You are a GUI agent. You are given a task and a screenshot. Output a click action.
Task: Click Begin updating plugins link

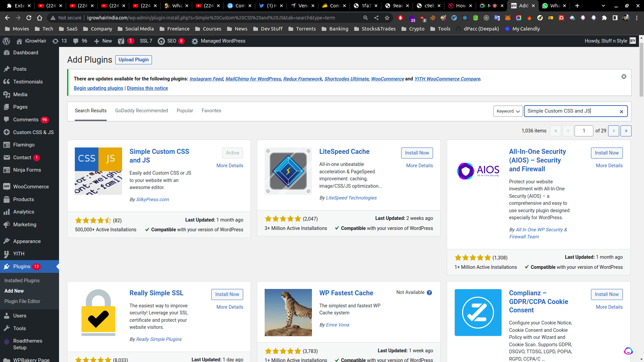98,88
